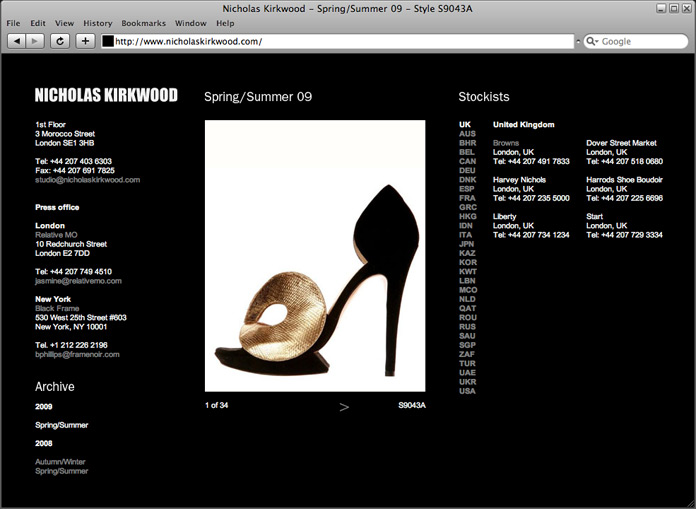Select LBN in the stockists country list
The height and width of the screenshot is (509, 696).
(467, 281)
